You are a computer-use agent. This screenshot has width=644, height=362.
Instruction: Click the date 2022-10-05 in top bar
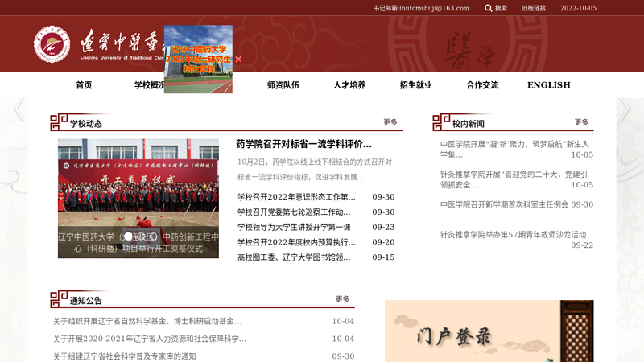pos(578,8)
